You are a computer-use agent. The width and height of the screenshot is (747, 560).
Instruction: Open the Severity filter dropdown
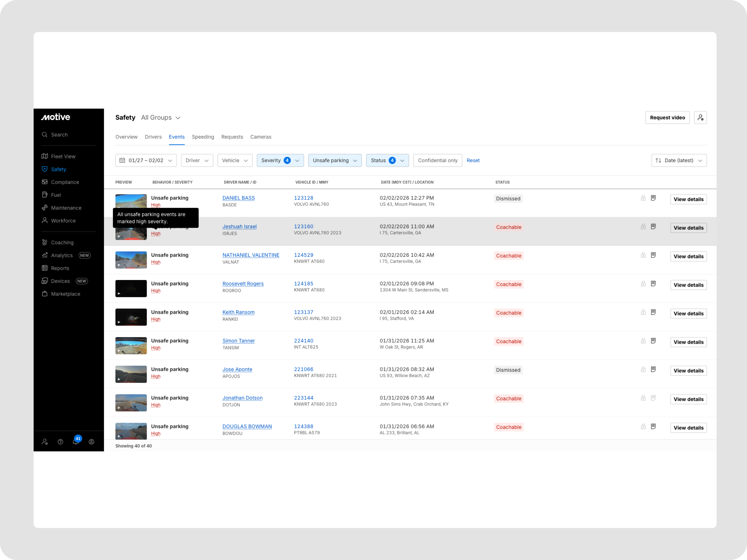pos(280,160)
